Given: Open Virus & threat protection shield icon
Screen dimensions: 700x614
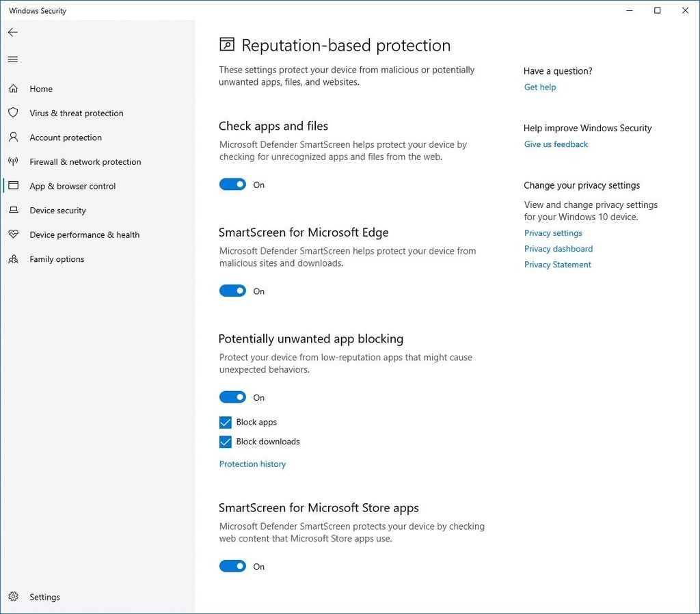Looking at the screenshot, I should [13, 113].
